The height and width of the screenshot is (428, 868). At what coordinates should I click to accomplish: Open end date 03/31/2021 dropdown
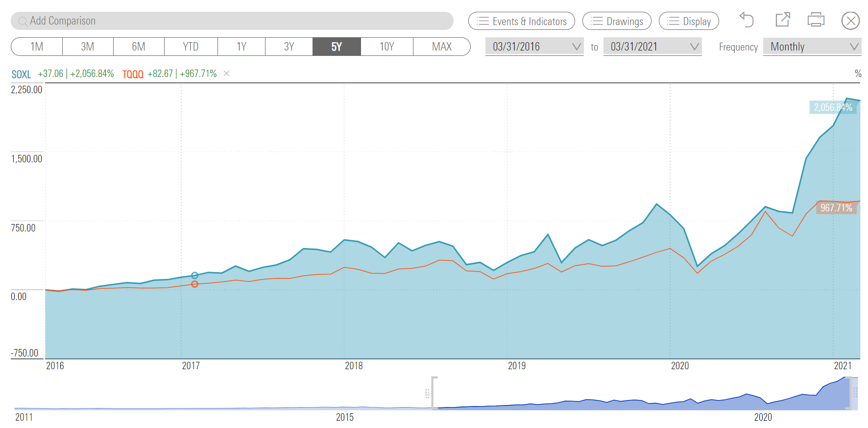pyautogui.click(x=652, y=47)
